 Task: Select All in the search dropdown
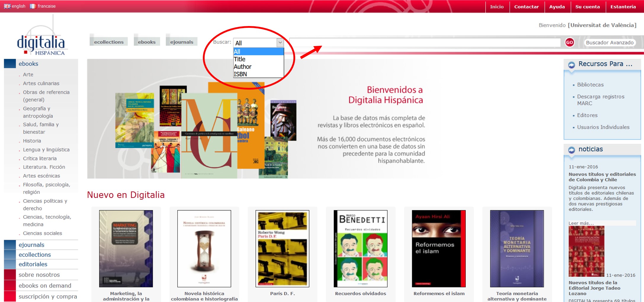click(x=258, y=51)
